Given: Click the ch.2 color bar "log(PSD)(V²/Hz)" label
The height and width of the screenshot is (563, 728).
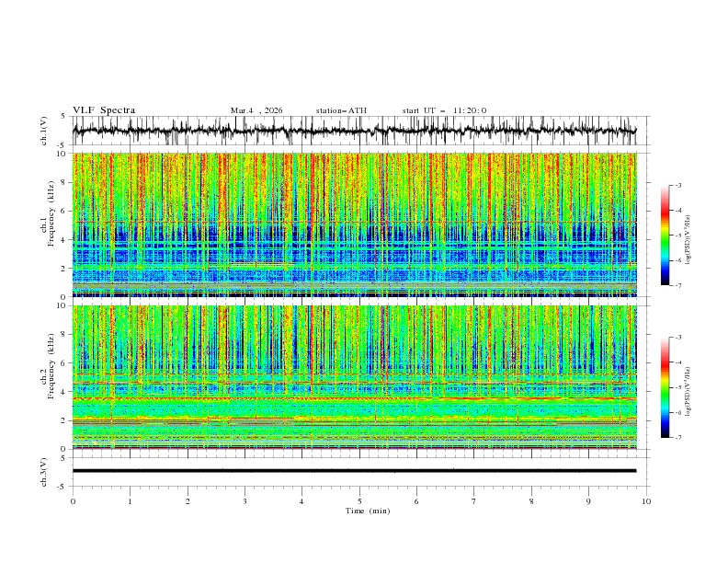Looking at the screenshot, I should tap(688, 392).
